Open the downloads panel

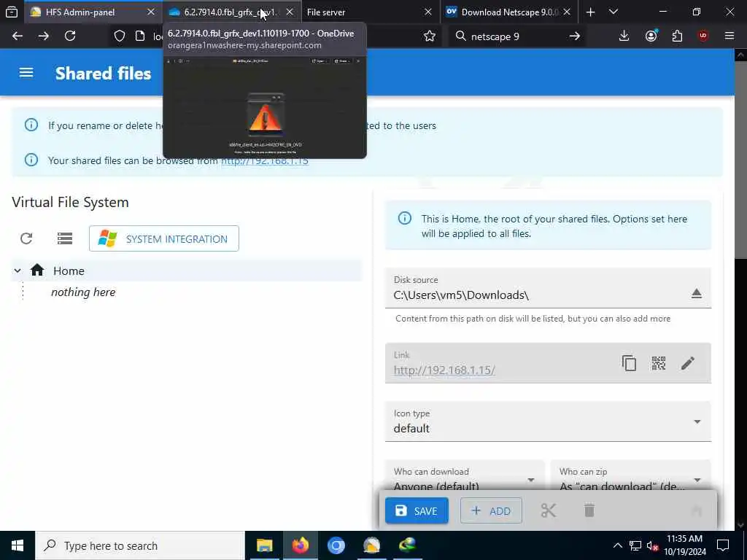(x=624, y=36)
